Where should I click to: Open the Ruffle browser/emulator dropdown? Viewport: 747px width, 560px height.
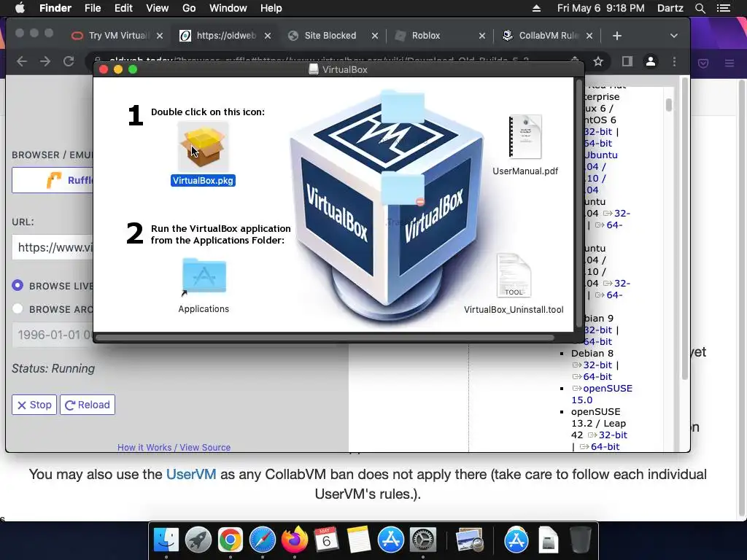[x=53, y=180]
